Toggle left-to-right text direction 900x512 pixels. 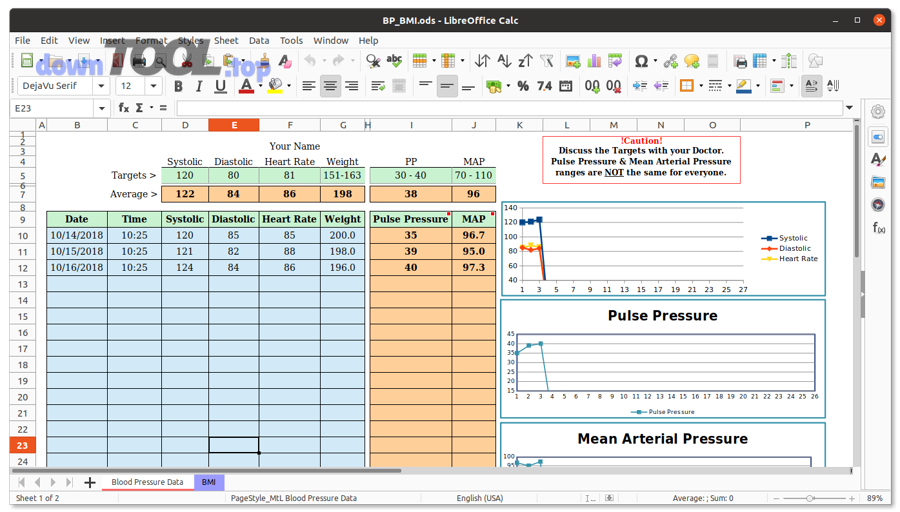click(811, 86)
